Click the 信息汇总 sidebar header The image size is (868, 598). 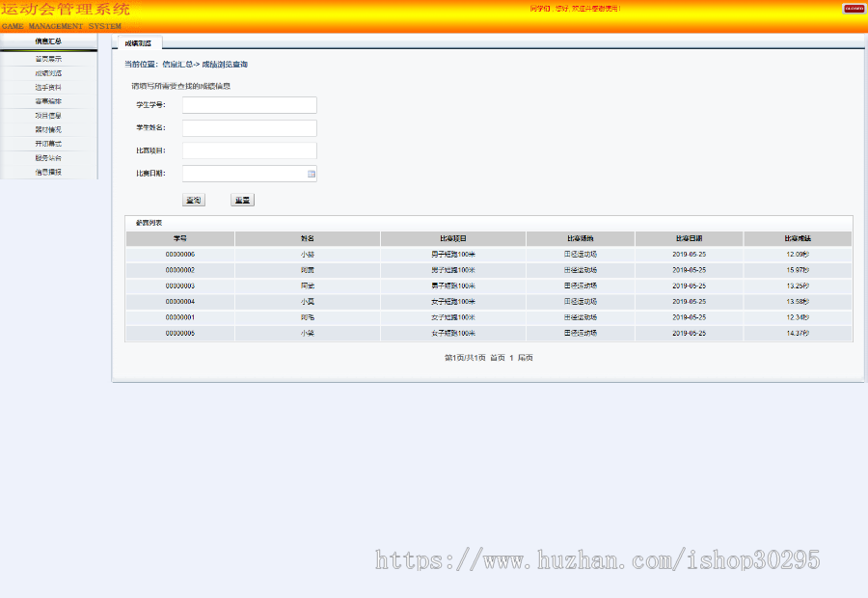(x=46, y=40)
